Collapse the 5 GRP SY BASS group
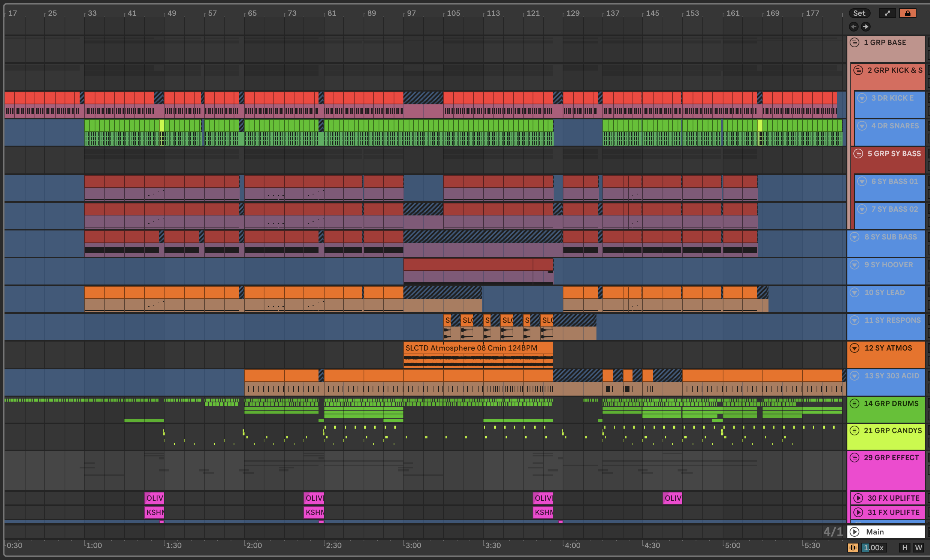The image size is (930, 560). pos(858,154)
